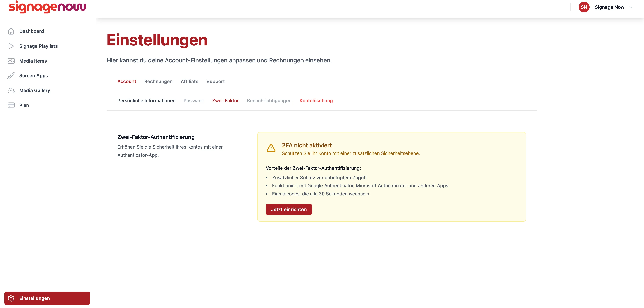Click 'Schützen Sie Ihr Konto' subtitle text
The image size is (644, 308).
(x=351, y=153)
